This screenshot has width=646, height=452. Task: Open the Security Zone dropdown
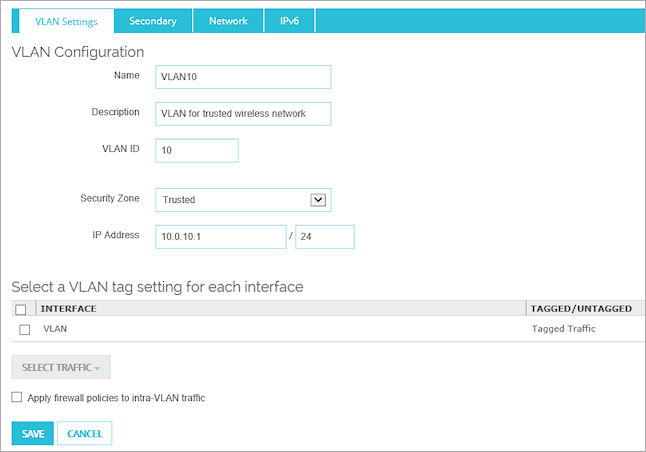[243, 200]
